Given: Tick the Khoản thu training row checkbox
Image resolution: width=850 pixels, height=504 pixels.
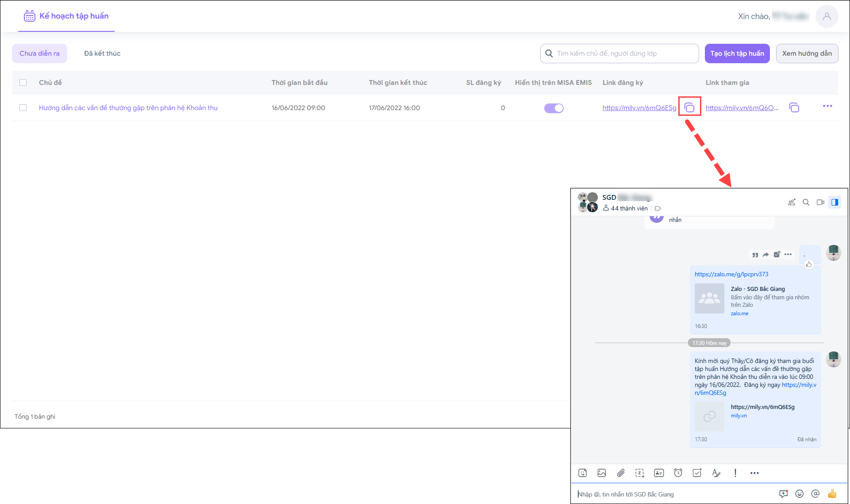Looking at the screenshot, I should [x=23, y=108].
